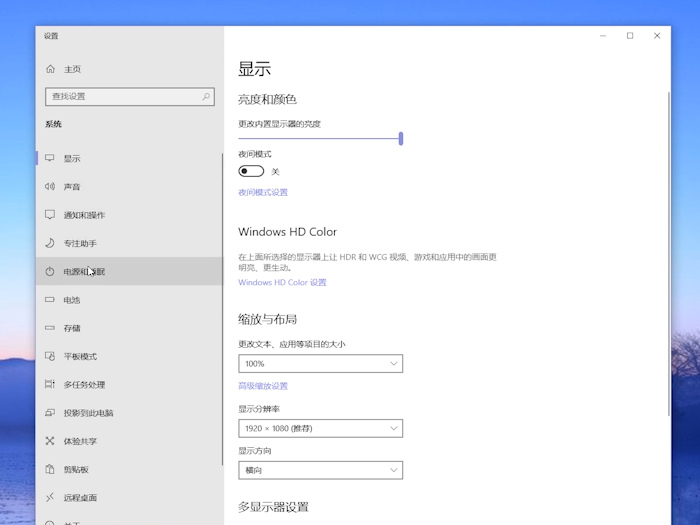Click the 多显示器设置 heading
700x525 pixels.
pyautogui.click(x=273, y=507)
